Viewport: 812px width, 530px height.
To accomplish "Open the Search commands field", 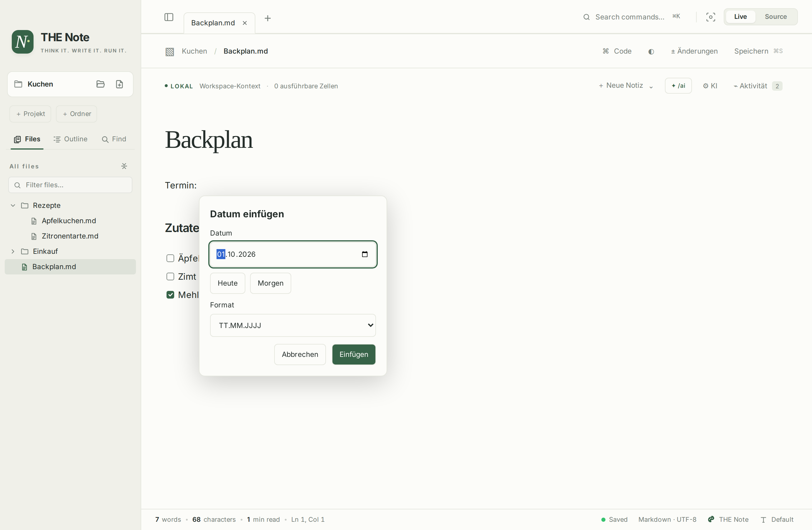I will point(632,17).
